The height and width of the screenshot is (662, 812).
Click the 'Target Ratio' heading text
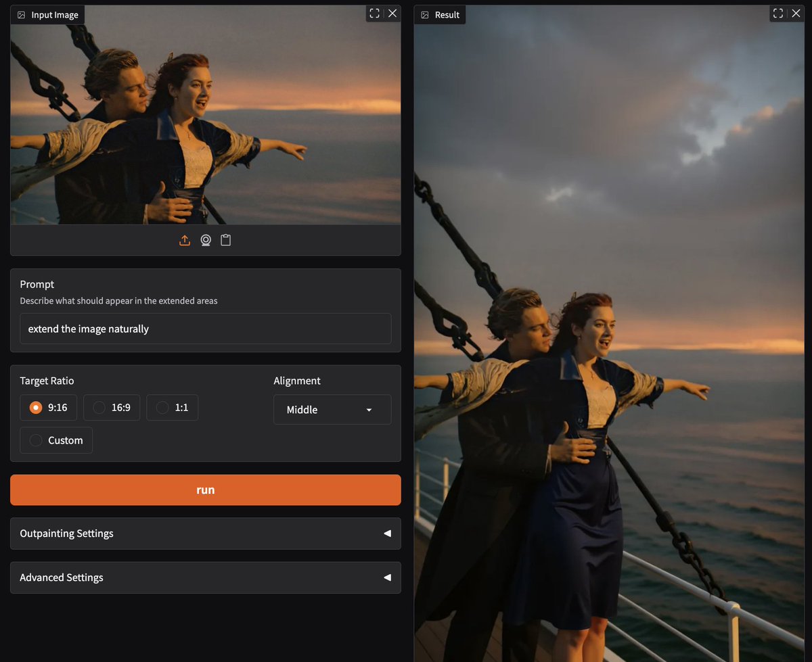point(47,381)
